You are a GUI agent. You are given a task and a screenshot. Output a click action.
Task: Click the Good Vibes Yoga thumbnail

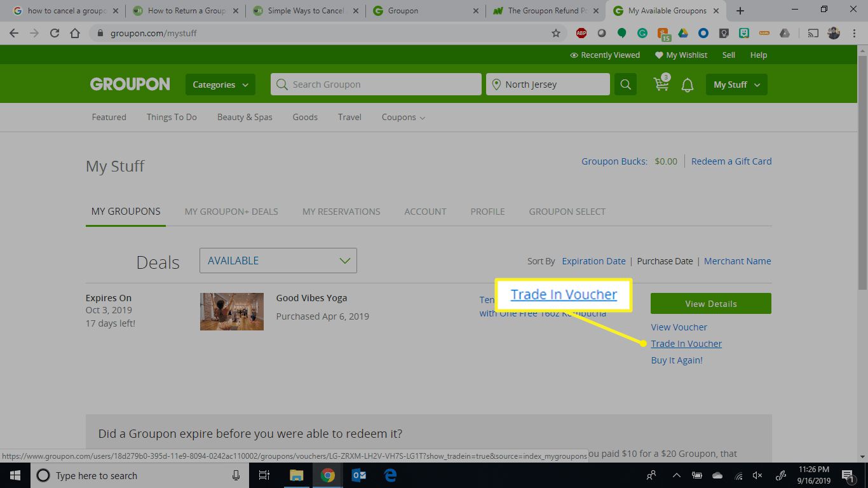[232, 311]
